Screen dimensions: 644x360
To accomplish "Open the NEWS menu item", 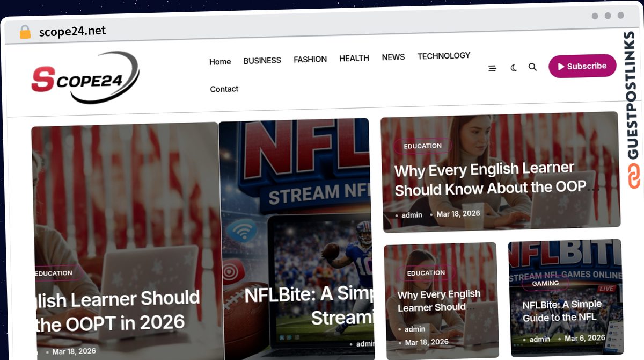I will pyautogui.click(x=393, y=57).
